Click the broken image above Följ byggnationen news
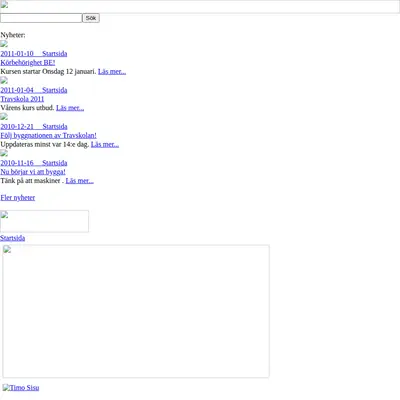400x400 pixels. click(x=4, y=117)
